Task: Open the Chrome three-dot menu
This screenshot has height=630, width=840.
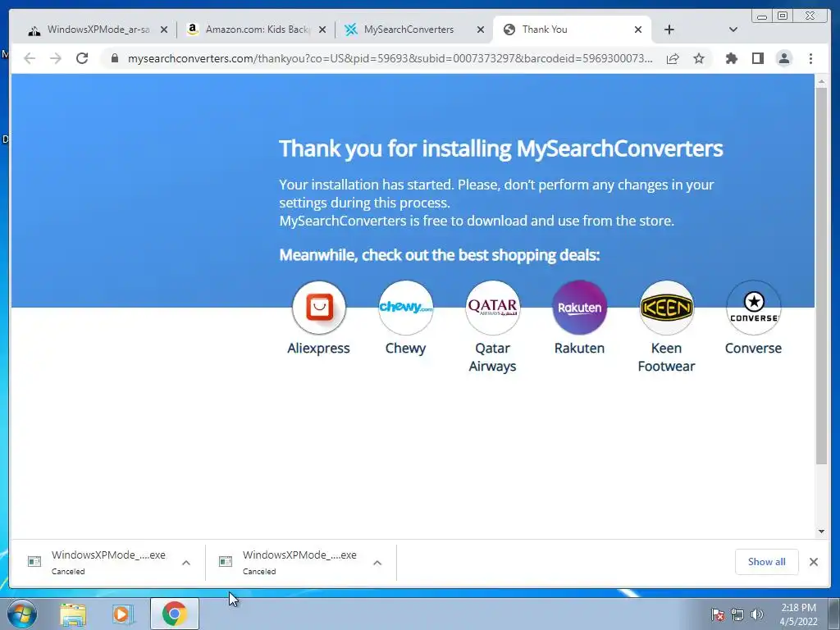Action: tap(810, 58)
